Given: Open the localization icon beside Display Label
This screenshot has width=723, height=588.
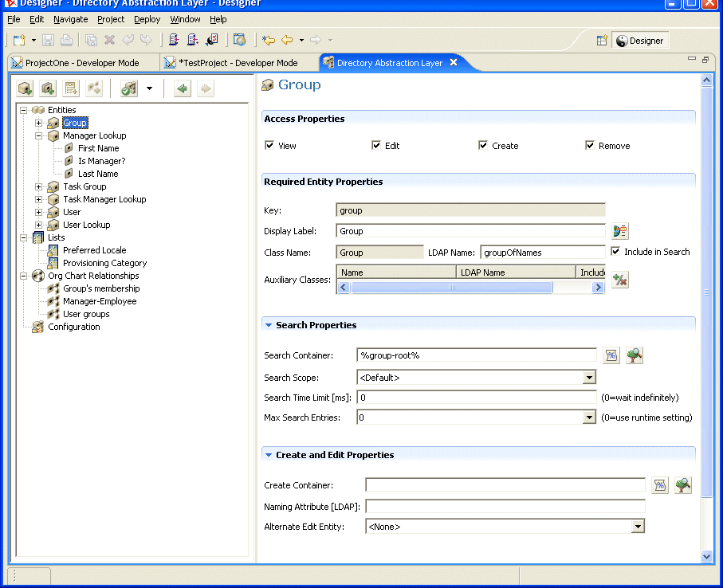Looking at the screenshot, I should click(620, 230).
